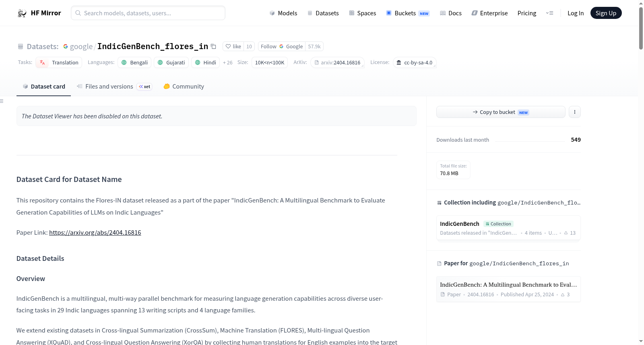Like the dataset with the heart button
Image resolution: width=644 pixels, height=345 pixels.
click(233, 46)
